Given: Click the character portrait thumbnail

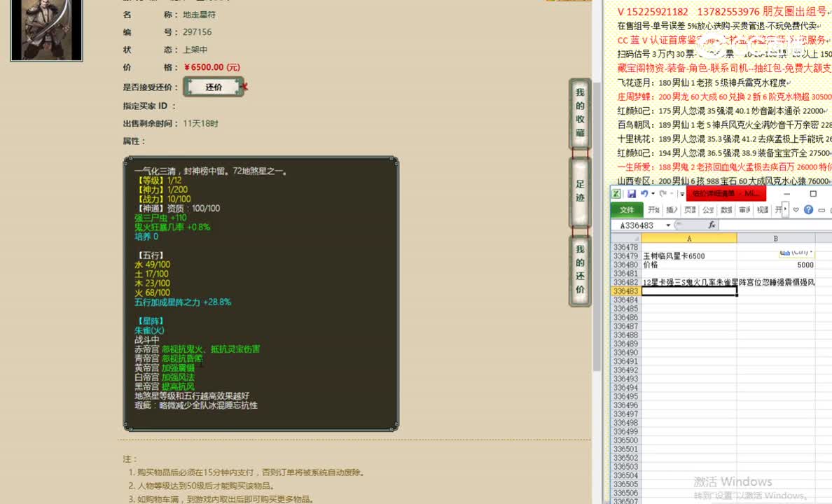Looking at the screenshot, I should [x=47, y=29].
